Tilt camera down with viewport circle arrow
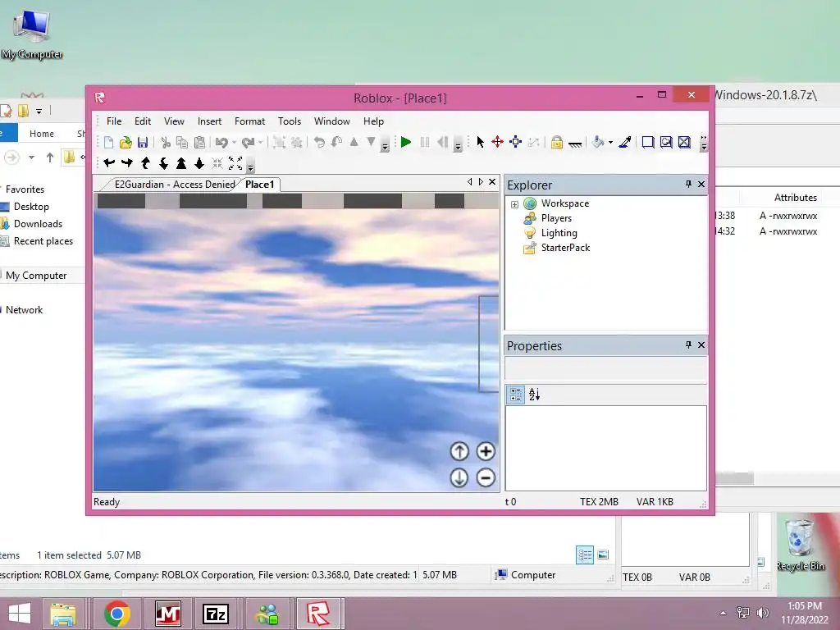Viewport: 840px width, 630px height. click(459, 477)
